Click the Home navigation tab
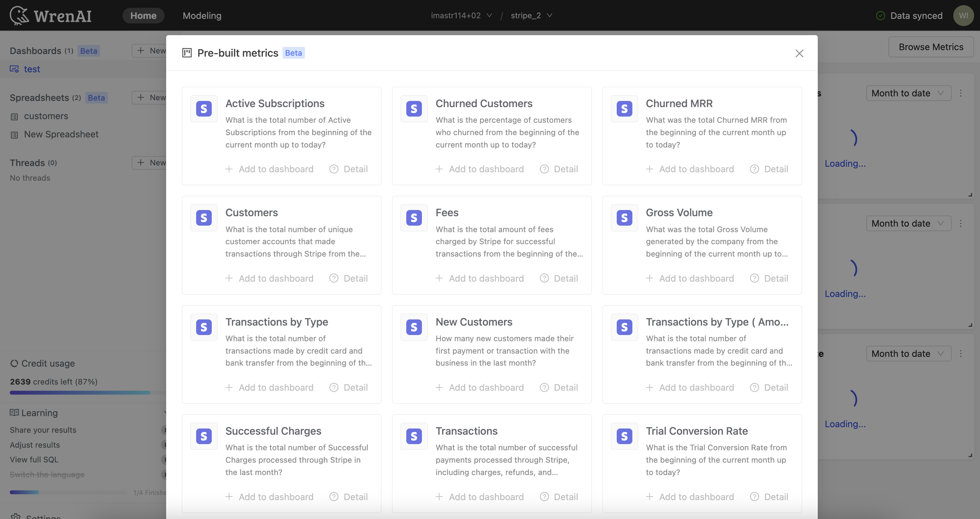This screenshot has height=519, width=980. click(x=143, y=15)
